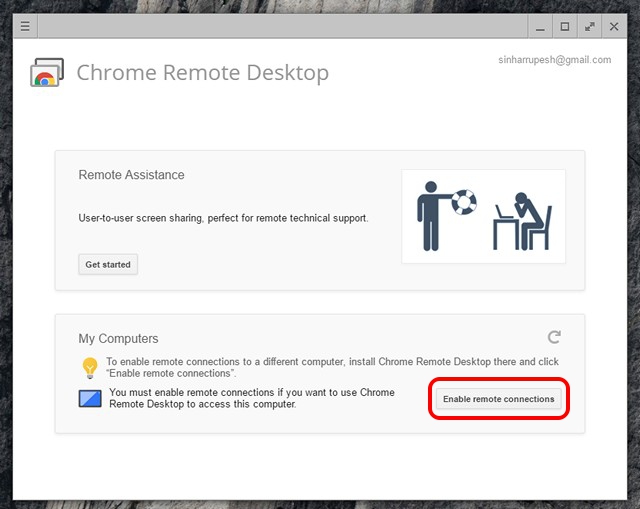Close the Chrome Remote Desktop window
Viewport: 640px width, 509px height.
(614, 27)
